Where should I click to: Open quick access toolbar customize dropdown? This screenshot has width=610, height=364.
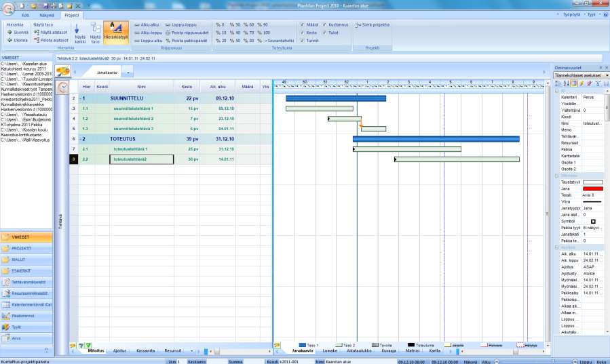[89, 6]
